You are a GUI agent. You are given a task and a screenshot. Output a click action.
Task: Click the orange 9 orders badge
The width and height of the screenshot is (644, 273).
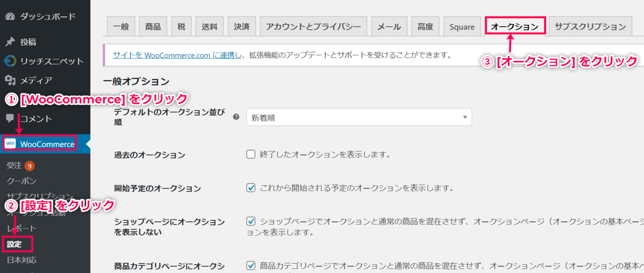point(29,165)
